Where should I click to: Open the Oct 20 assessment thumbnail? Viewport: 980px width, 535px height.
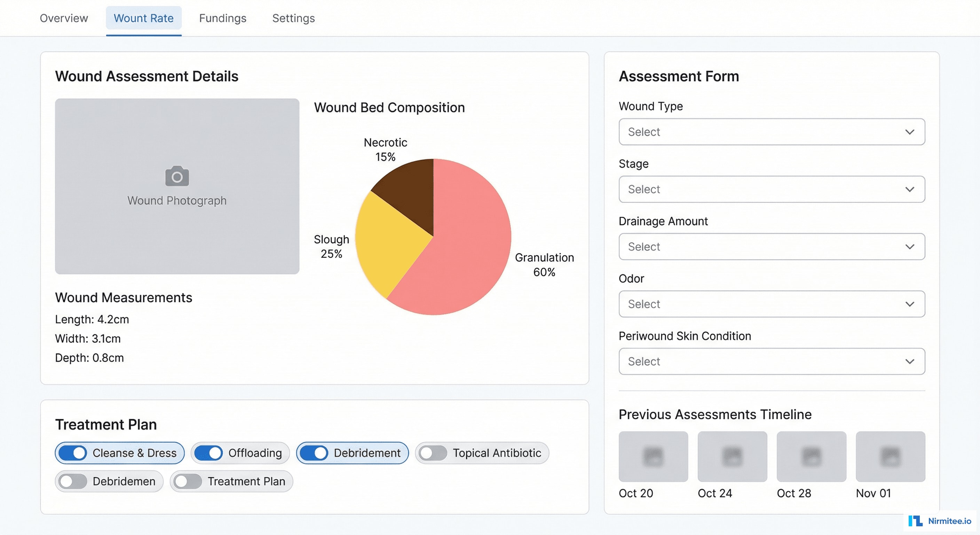(653, 457)
